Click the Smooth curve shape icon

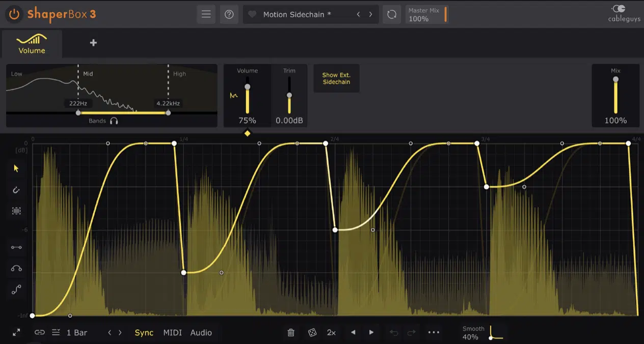[x=496, y=333]
